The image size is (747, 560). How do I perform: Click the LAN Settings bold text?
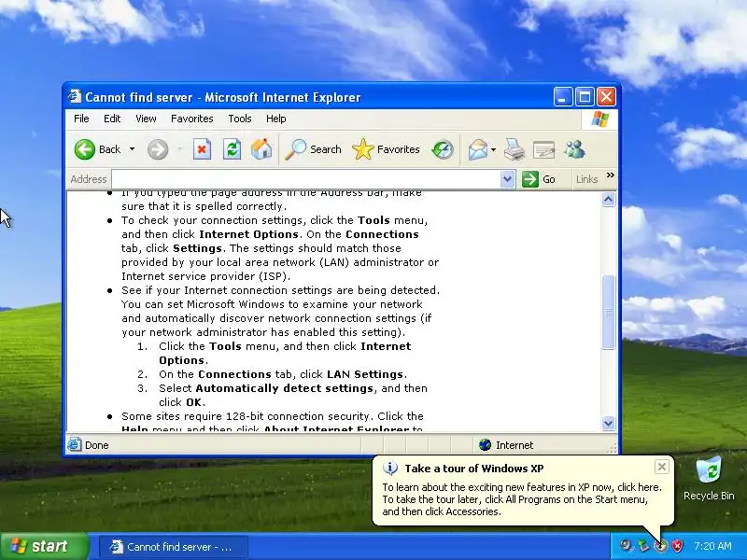(365, 374)
